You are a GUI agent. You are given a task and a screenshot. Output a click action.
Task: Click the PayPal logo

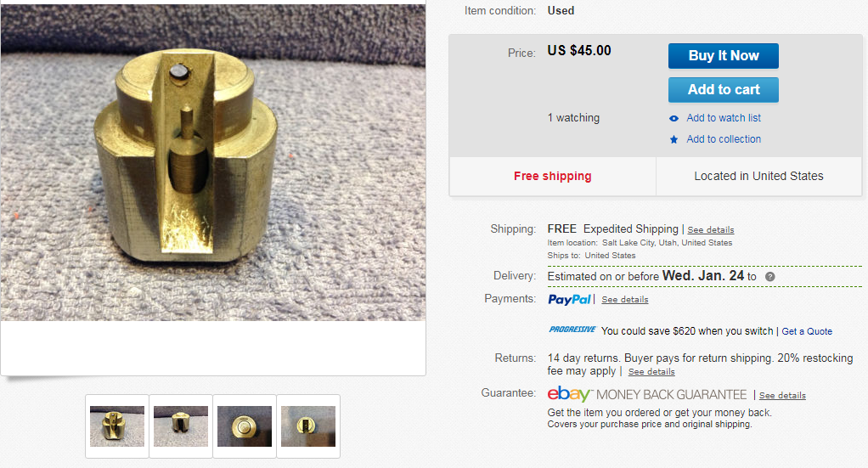(569, 299)
